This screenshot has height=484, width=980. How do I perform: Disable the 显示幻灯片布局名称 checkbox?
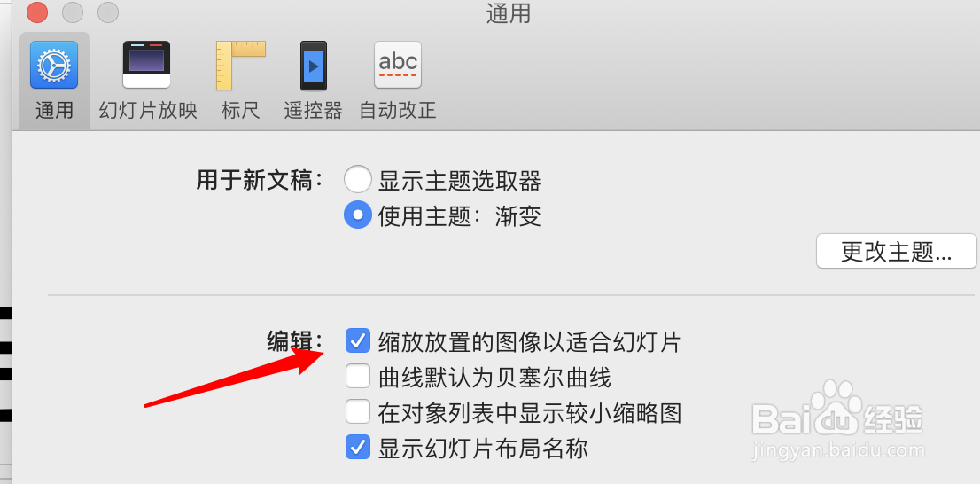pos(358,448)
